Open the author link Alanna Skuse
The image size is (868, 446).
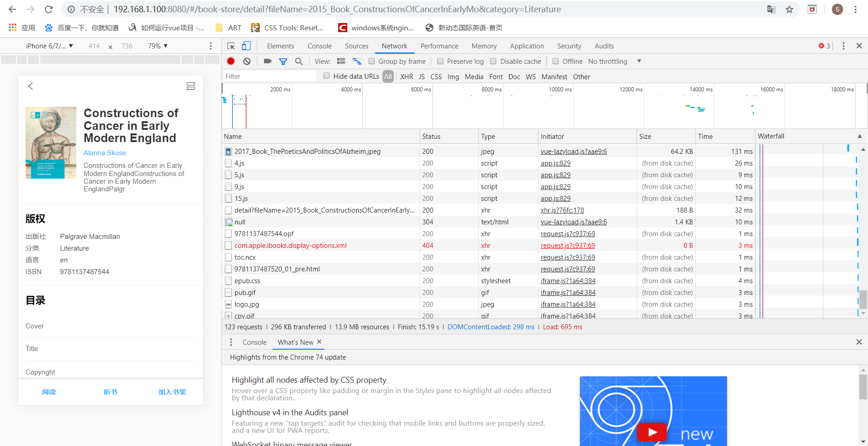105,153
